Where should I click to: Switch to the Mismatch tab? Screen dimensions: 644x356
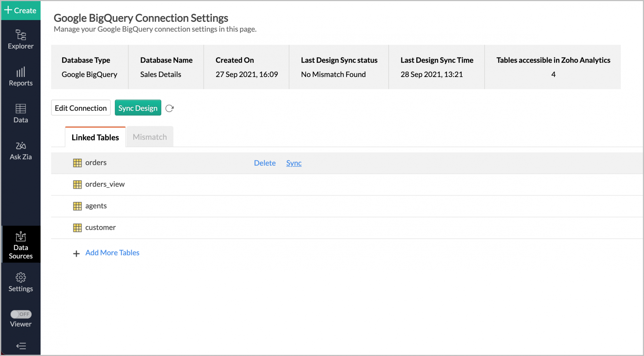pyautogui.click(x=150, y=137)
